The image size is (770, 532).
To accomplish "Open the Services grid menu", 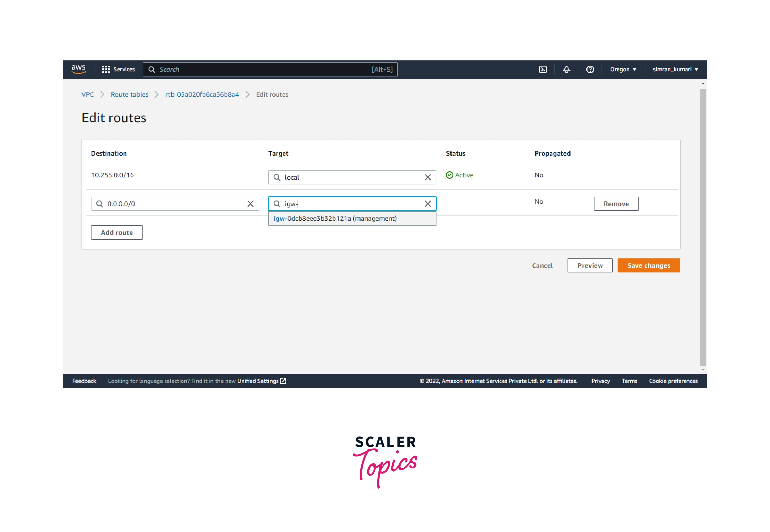I will pos(118,69).
